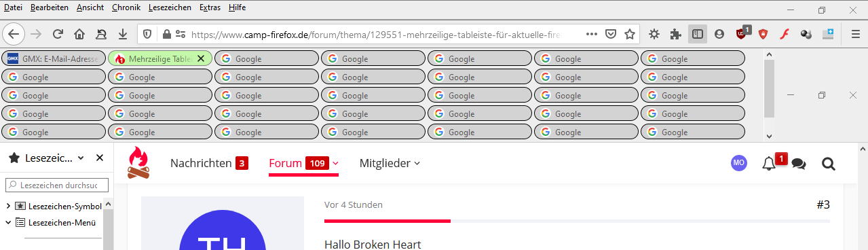Expand the Forum dropdown in navigation
The width and height of the screenshot is (868, 250).
tap(335, 163)
